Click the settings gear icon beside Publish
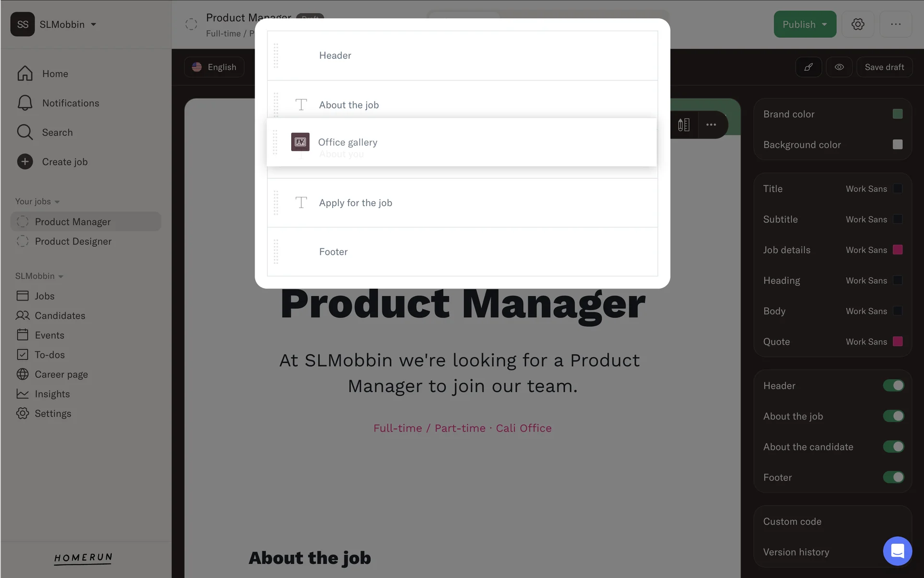Screen dimensions: 924x578 pos(858,24)
